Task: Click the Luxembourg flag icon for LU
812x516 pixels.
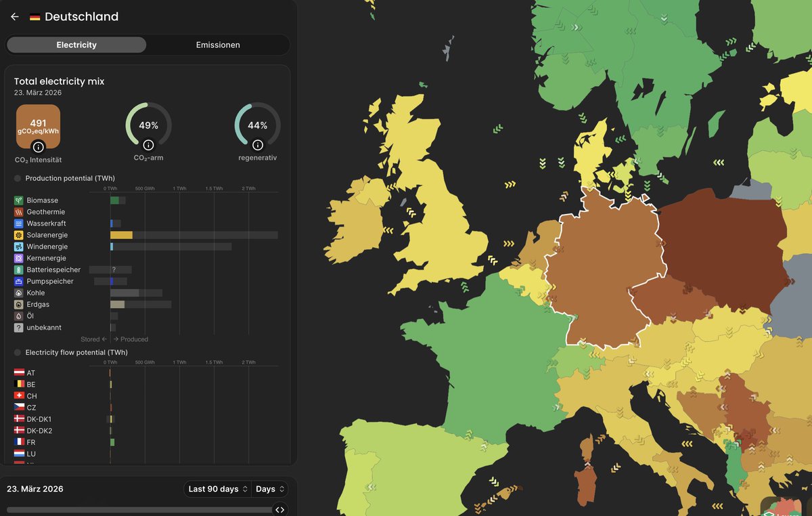Action: point(19,454)
